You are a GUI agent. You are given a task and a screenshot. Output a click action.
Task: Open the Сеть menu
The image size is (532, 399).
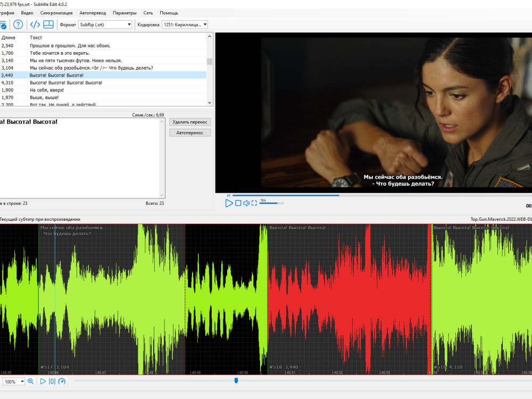[148, 13]
